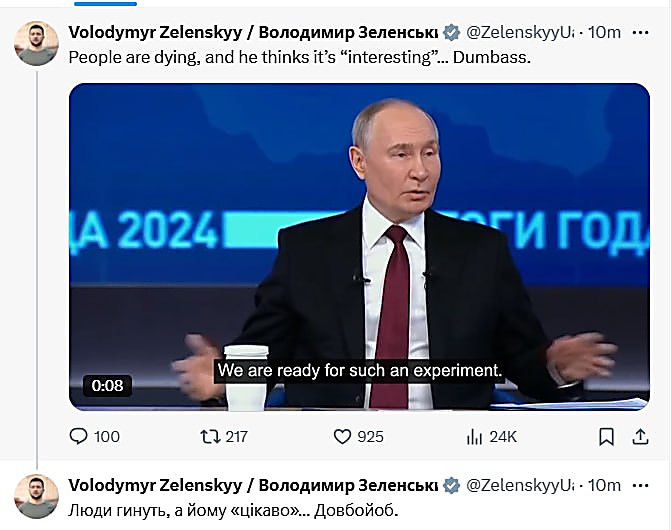671x530 pixels.
Task: Play the embedded video of the press conference
Action: 359,245
